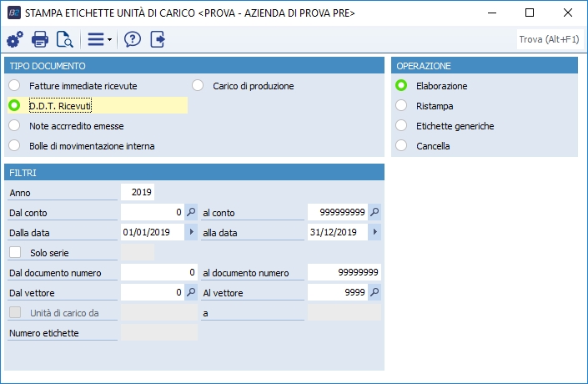Click the Trova search box
The height and width of the screenshot is (384, 588).
tap(550, 39)
